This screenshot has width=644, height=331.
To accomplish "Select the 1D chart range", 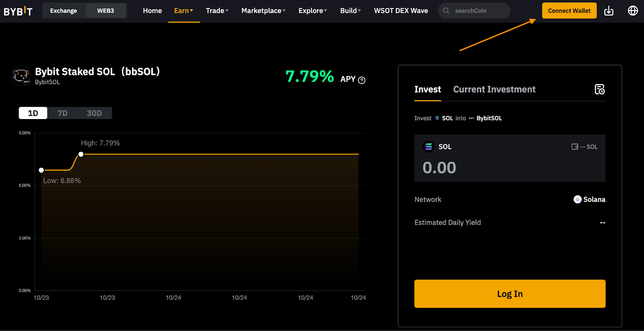I will point(33,113).
